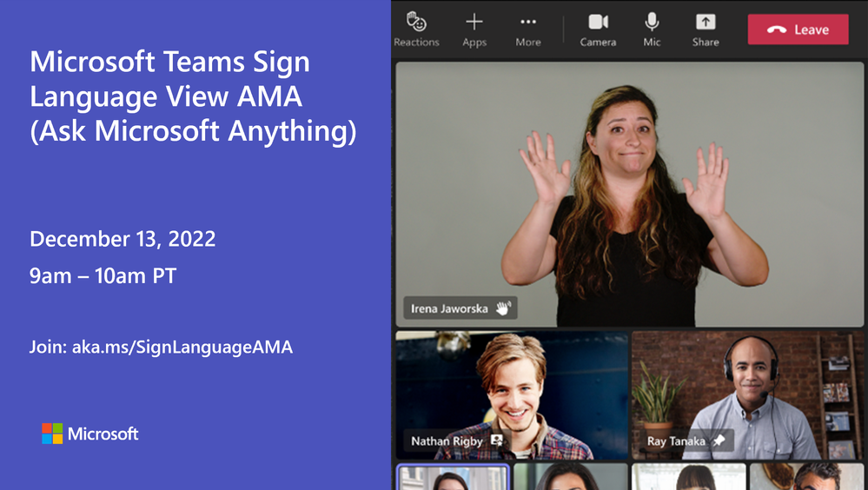Click the pin icon beside Ray Tanaka
This screenshot has width=868, height=490.
(719, 440)
